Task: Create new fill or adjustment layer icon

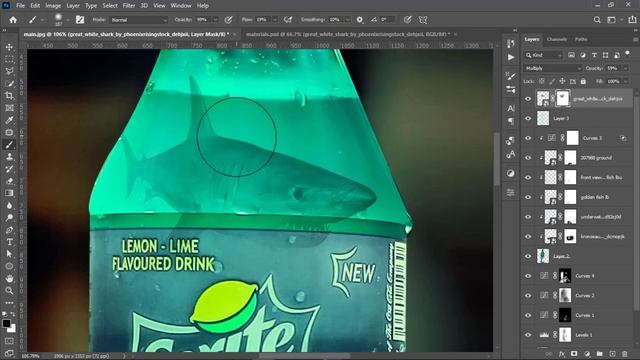Action: click(587, 354)
